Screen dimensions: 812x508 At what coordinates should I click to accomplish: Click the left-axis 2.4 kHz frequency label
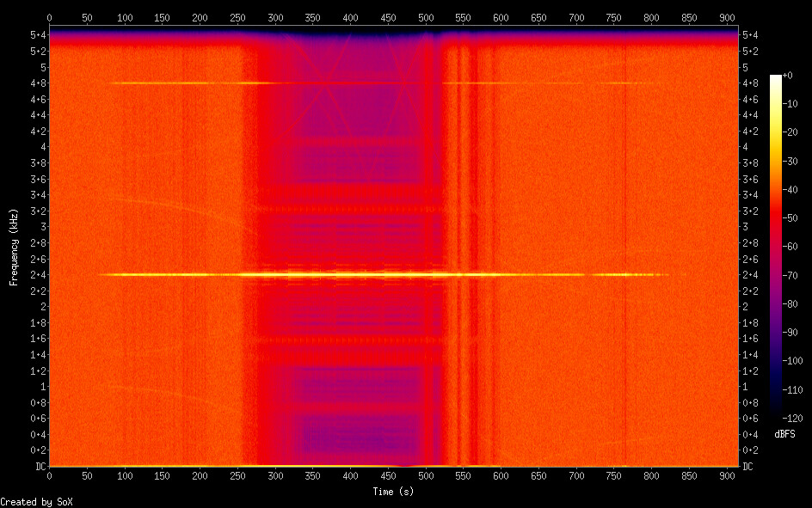click(x=39, y=275)
